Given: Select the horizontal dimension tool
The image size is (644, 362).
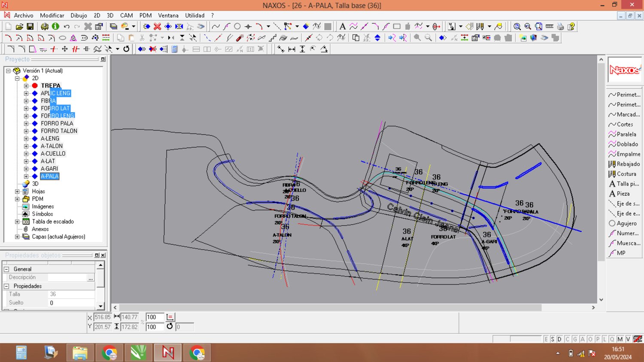Looking at the screenshot, I should pos(292,49).
